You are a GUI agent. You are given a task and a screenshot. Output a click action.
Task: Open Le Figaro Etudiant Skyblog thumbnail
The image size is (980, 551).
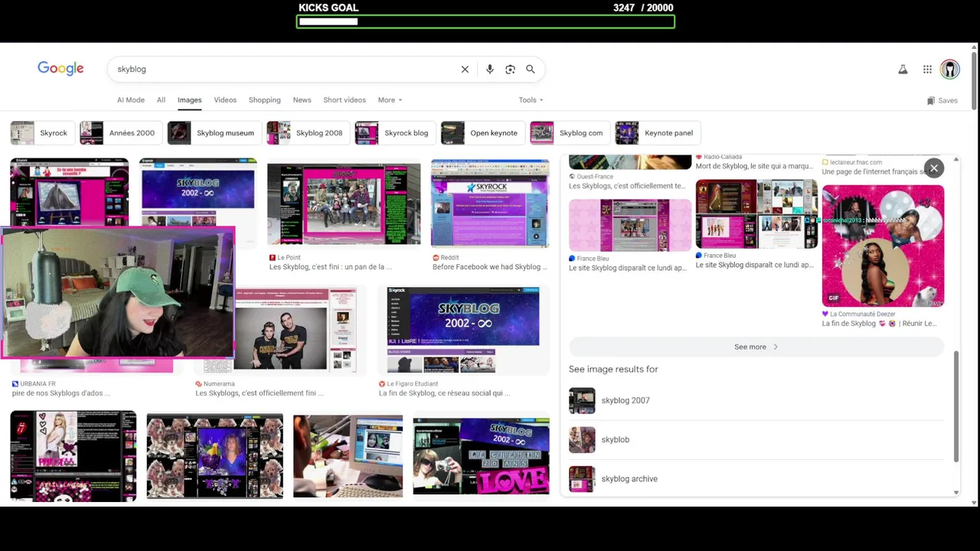[463, 329]
